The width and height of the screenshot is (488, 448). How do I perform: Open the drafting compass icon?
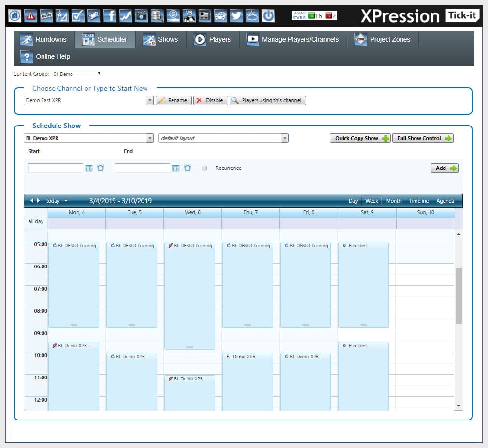(62, 15)
